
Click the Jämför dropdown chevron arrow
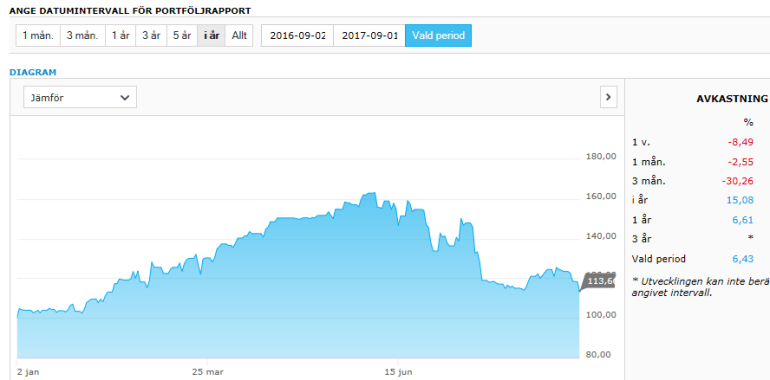(125, 98)
